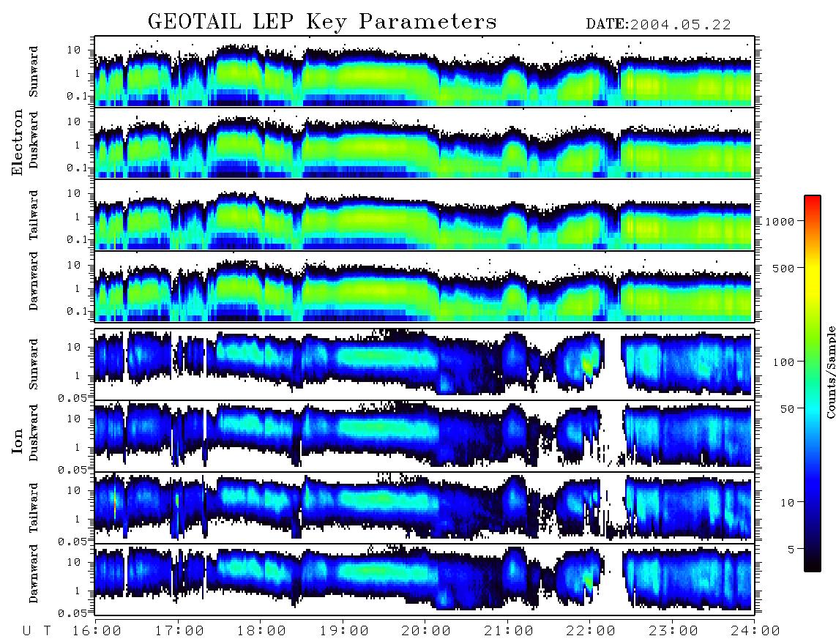Click the "U T" axis label
The width and height of the screenshot is (836, 644).
pos(37,631)
